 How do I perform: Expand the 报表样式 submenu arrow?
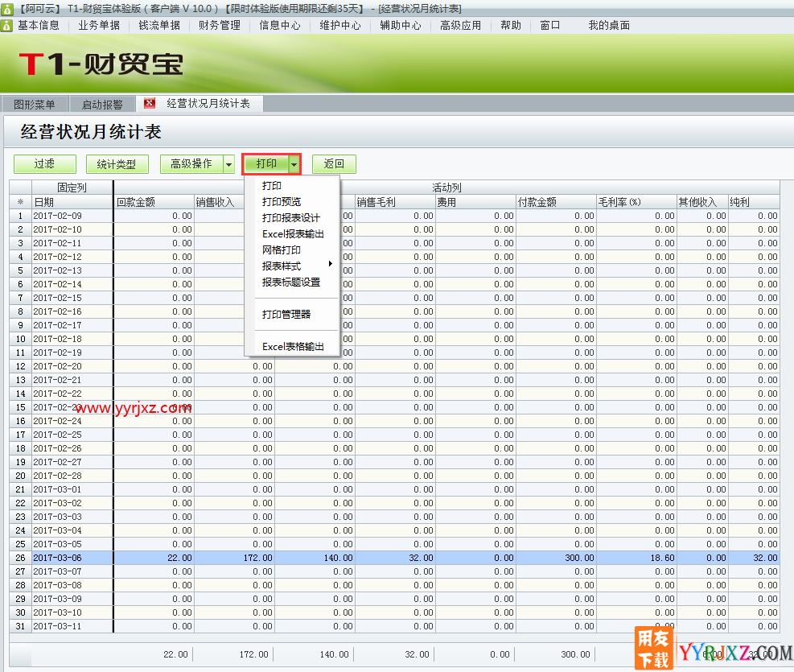[x=330, y=263]
